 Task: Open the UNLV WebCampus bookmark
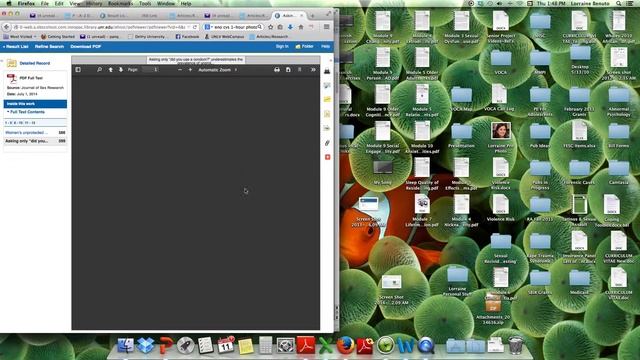point(224,36)
